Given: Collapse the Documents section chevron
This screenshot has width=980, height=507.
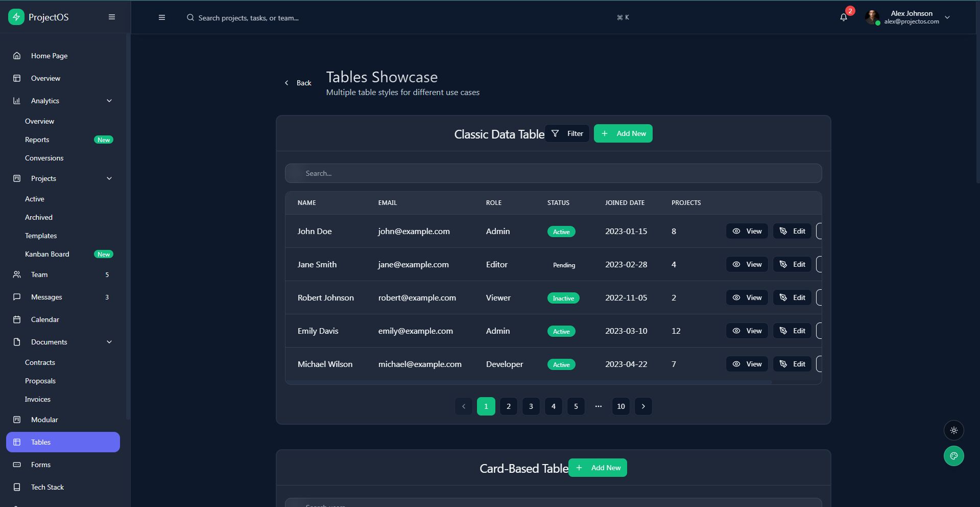Looking at the screenshot, I should [x=109, y=342].
